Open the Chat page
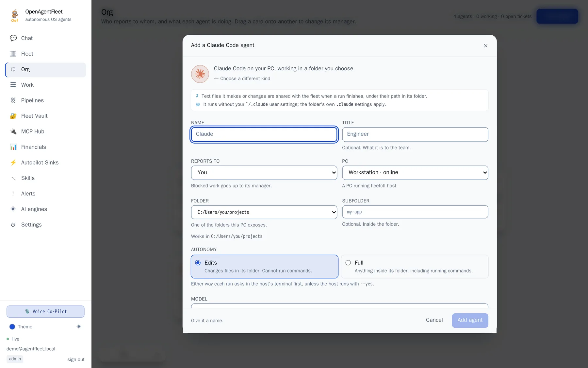Screen dimensions: 588x368 (46, 38)
